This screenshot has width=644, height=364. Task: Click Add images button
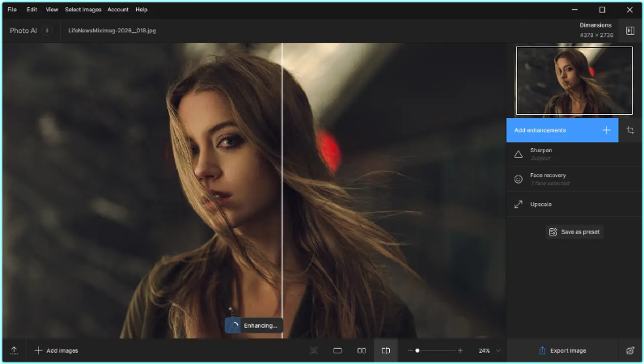[x=57, y=350]
